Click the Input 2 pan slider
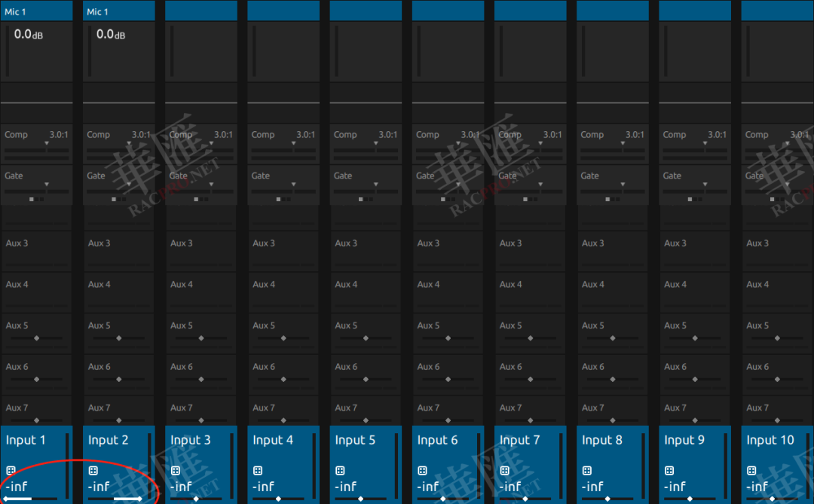This screenshot has height=504, width=814. point(114,499)
